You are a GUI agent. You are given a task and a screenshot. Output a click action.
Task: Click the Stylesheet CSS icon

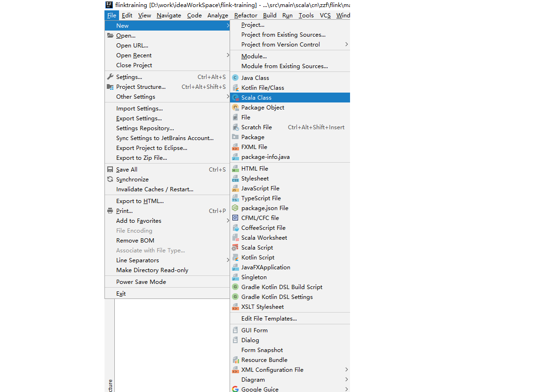pos(235,179)
